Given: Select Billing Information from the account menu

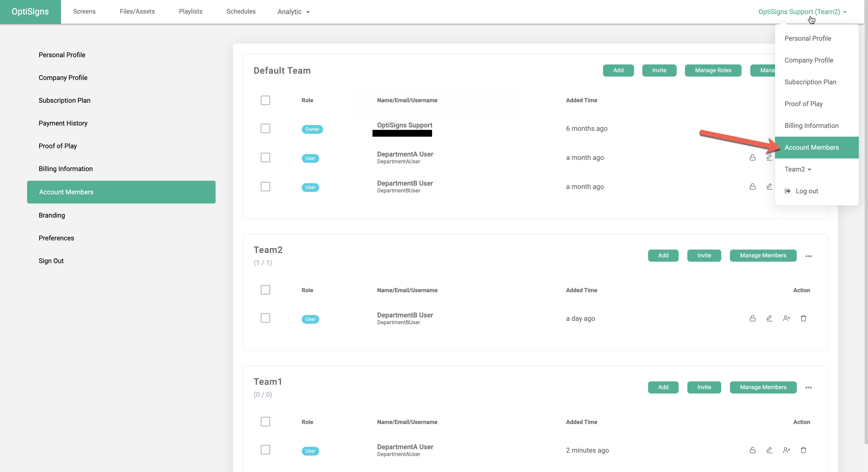Looking at the screenshot, I should [x=811, y=125].
